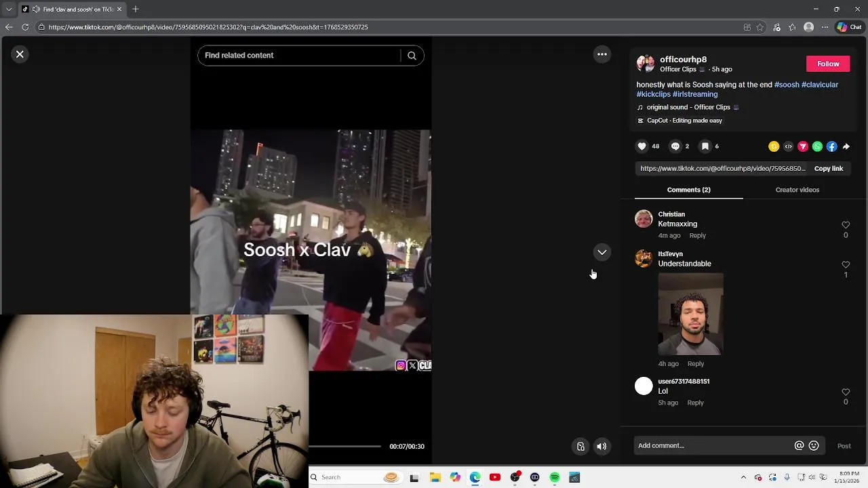Open the three-dot video options menu
The image size is (868, 488).
pyautogui.click(x=602, y=54)
